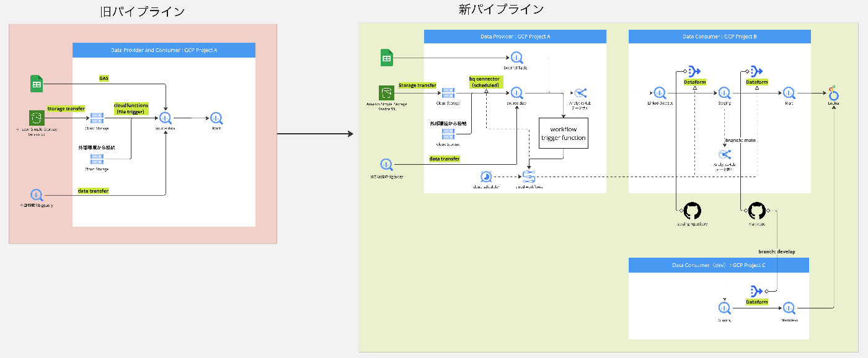Screen dimensions: 868x358
Task: Click the 'Data Provider : GCP Project A' header
Action: [x=515, y=37]
